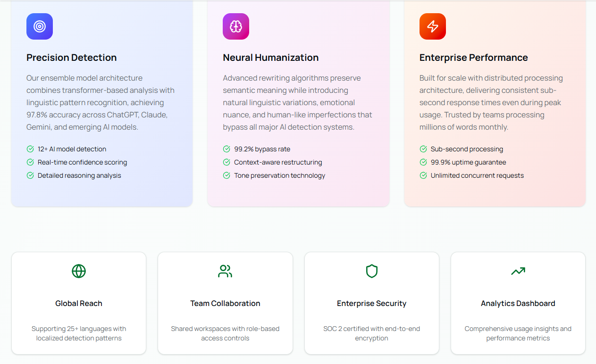Screen dimensions: 596x364
Task: Click the Global Reach globe icon
Action: click(79, 271)
